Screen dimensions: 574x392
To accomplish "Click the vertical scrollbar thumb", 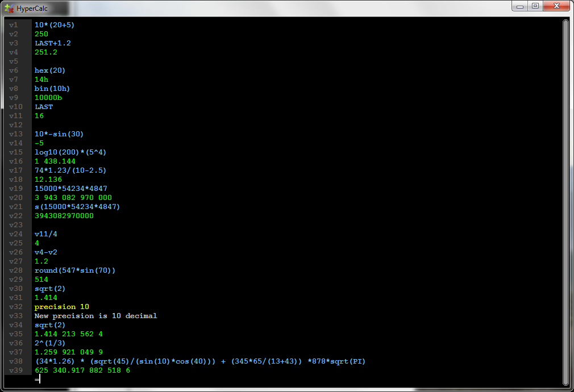I will coord(565,202).
